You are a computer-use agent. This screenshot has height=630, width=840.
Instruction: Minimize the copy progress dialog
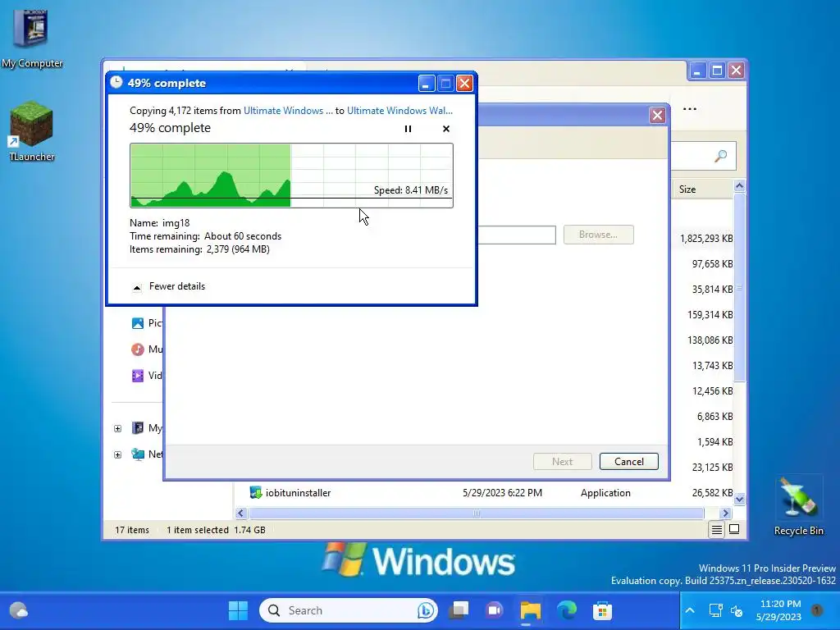pyautogui.click(x=426, y=83)
